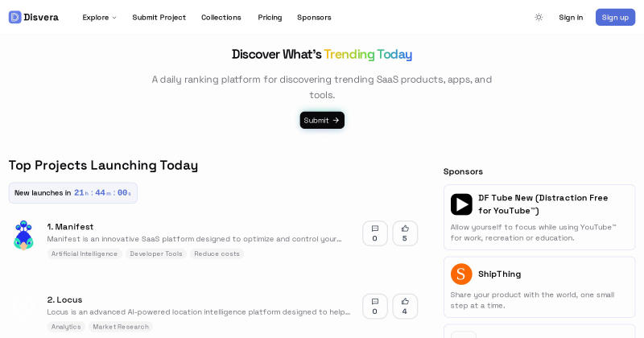
Task: Expand the Explore dropdown menu
Action: pos(99,17)
